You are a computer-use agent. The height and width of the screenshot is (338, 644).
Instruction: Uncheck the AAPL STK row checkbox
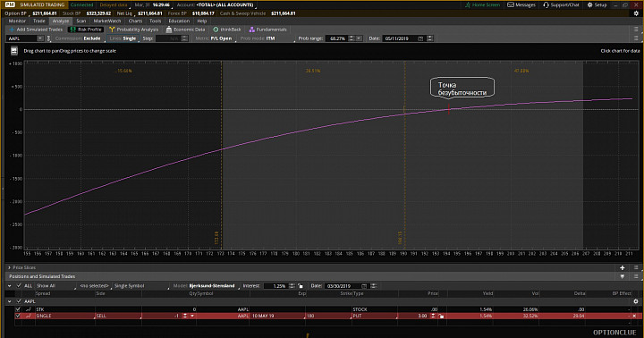coord(18,309)
